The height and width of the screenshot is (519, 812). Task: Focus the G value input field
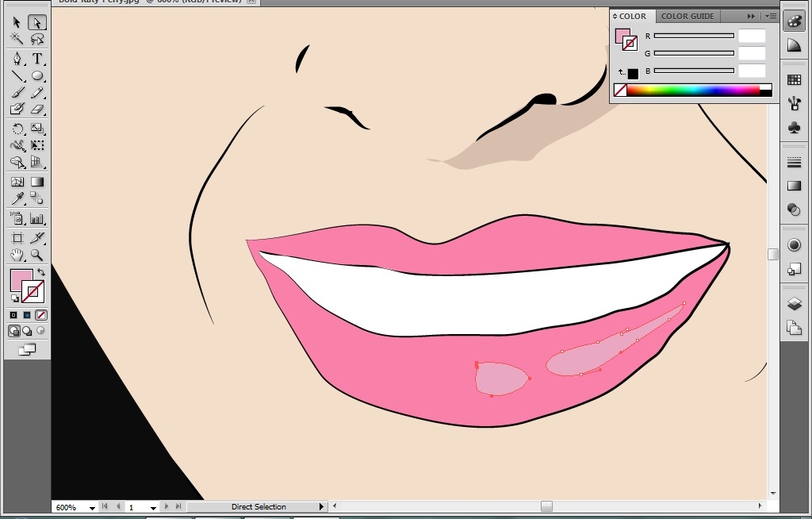tap(752, 53)
